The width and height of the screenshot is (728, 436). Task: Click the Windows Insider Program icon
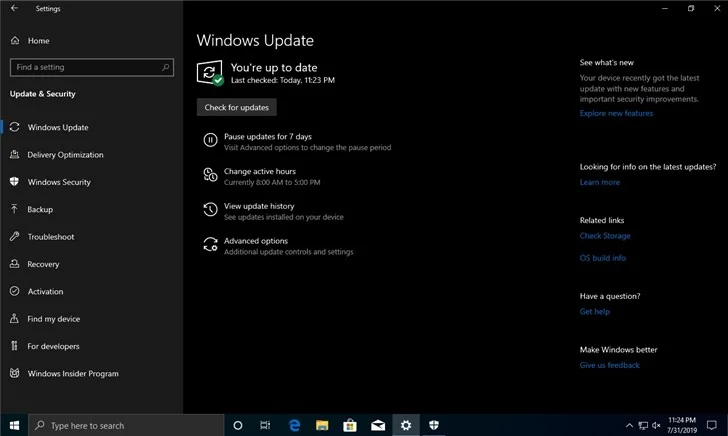click(14, 373)
